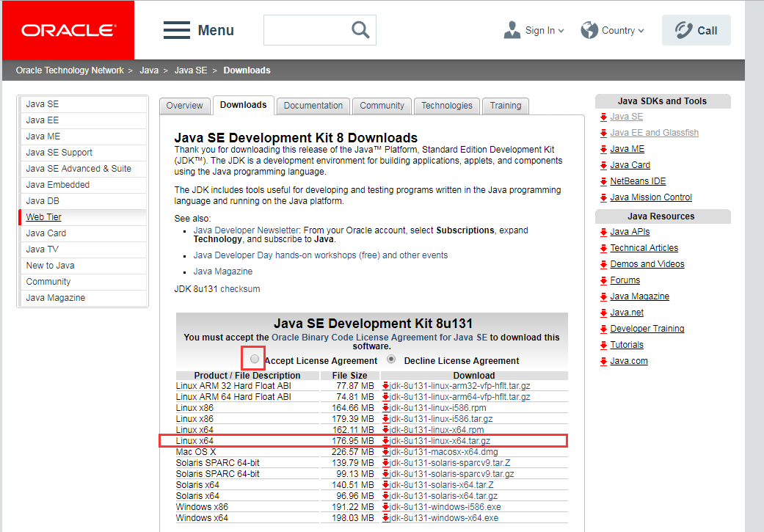Image resolution: width=764 pixels, height=532 pixels.
Task: Click the Country globe icon
Action: pos(589,30)
